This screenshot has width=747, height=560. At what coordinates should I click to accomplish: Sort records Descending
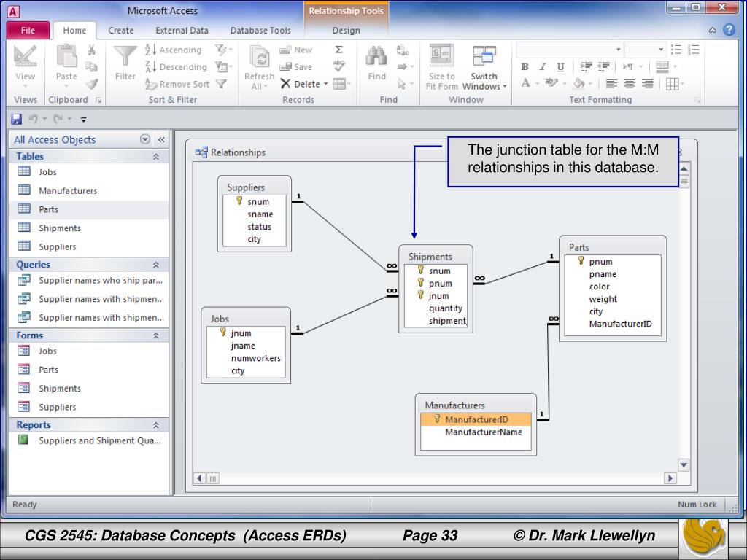176,66
